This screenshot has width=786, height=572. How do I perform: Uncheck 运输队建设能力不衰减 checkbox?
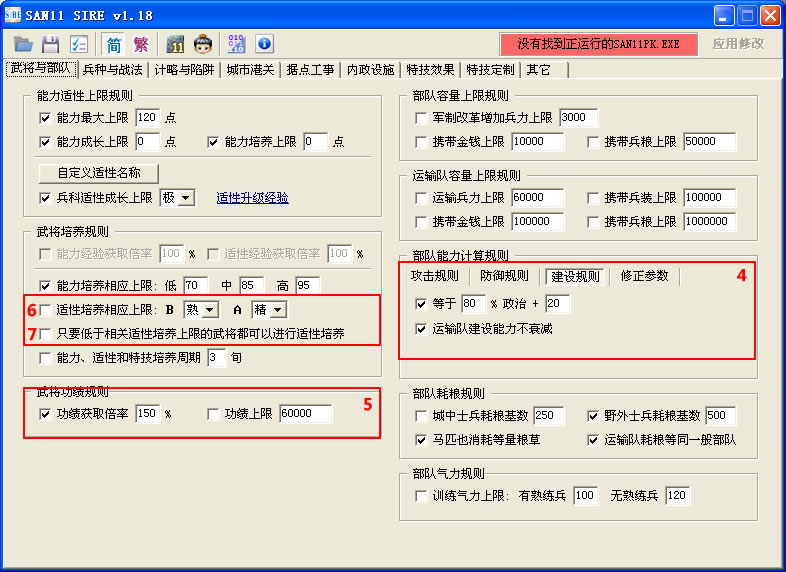click(421, 329)
